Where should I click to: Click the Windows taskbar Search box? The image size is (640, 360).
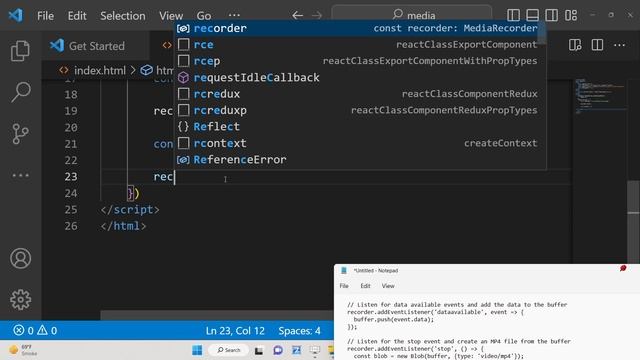click(229, 350)
